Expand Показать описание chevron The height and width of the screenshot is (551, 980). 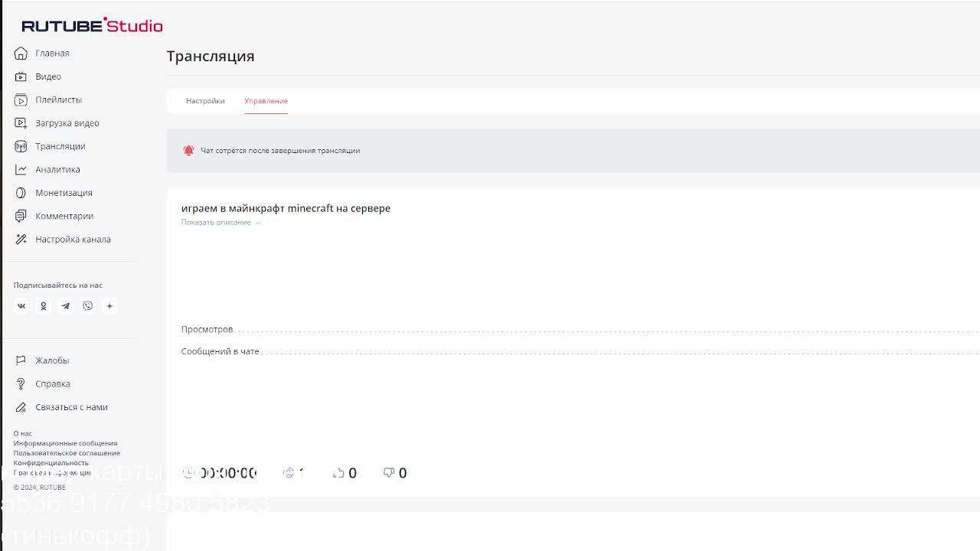pos(258,223)
